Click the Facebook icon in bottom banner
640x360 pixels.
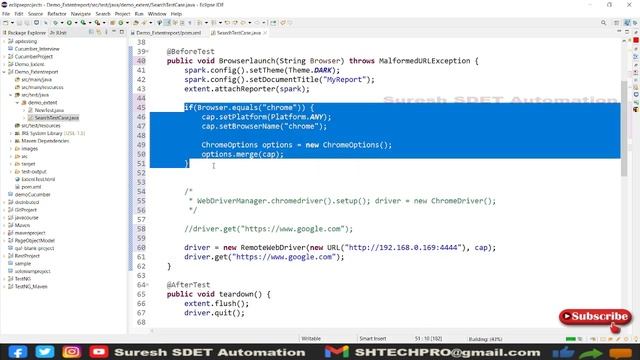tap(18, 352)
